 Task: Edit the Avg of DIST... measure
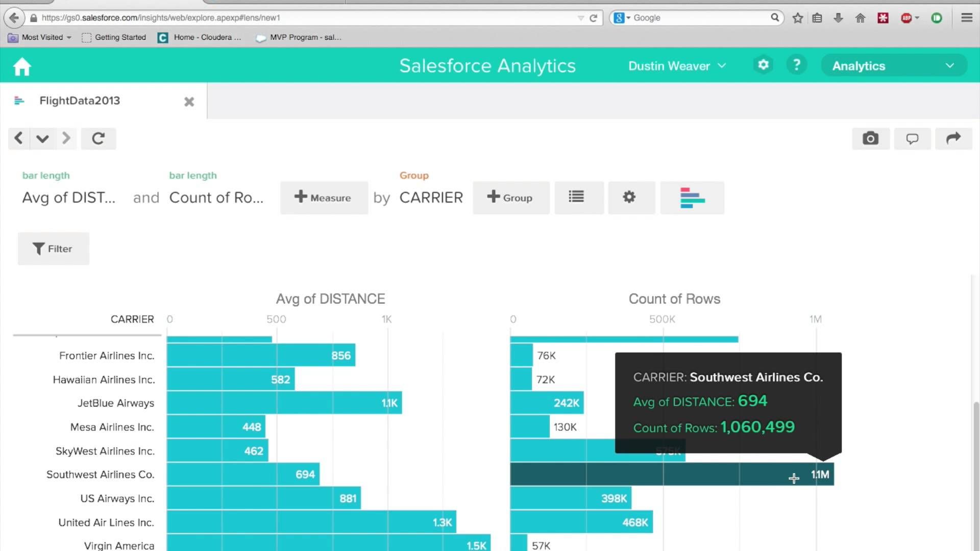(69, 197)
